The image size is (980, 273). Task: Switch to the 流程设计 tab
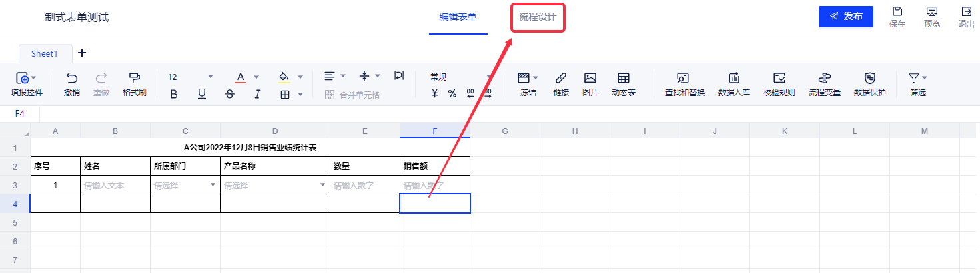coord(538,17)
